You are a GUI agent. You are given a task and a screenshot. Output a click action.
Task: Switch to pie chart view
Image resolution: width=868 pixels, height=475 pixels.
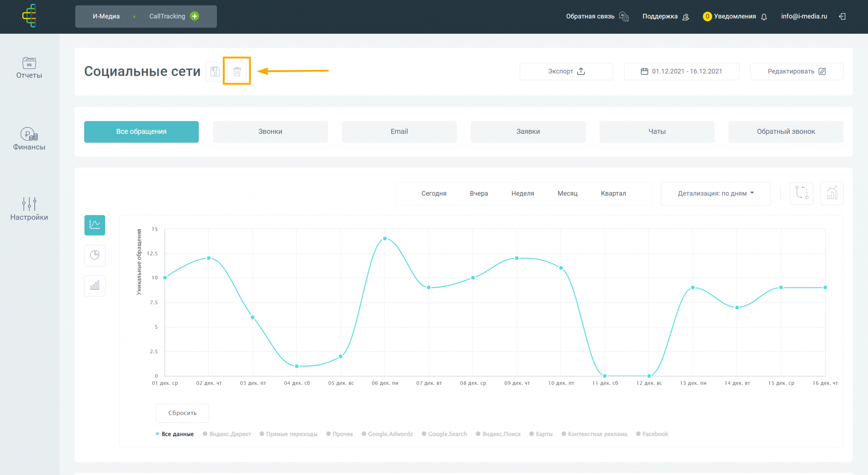95,255
